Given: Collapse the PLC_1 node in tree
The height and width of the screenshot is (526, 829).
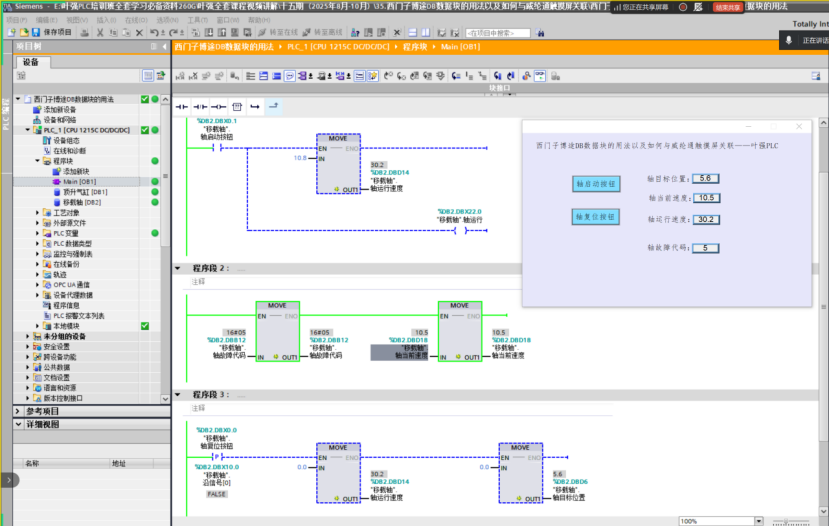Looking at the screenshot, I should 27,130.
